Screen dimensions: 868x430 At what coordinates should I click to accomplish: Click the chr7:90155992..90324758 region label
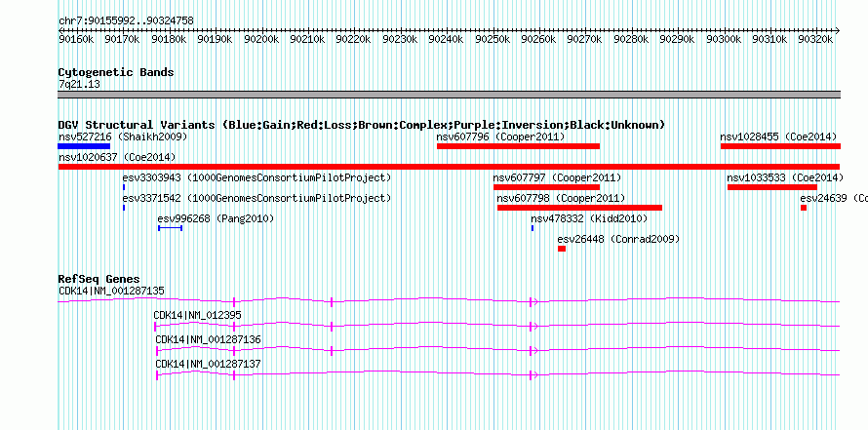pos(126,20)
